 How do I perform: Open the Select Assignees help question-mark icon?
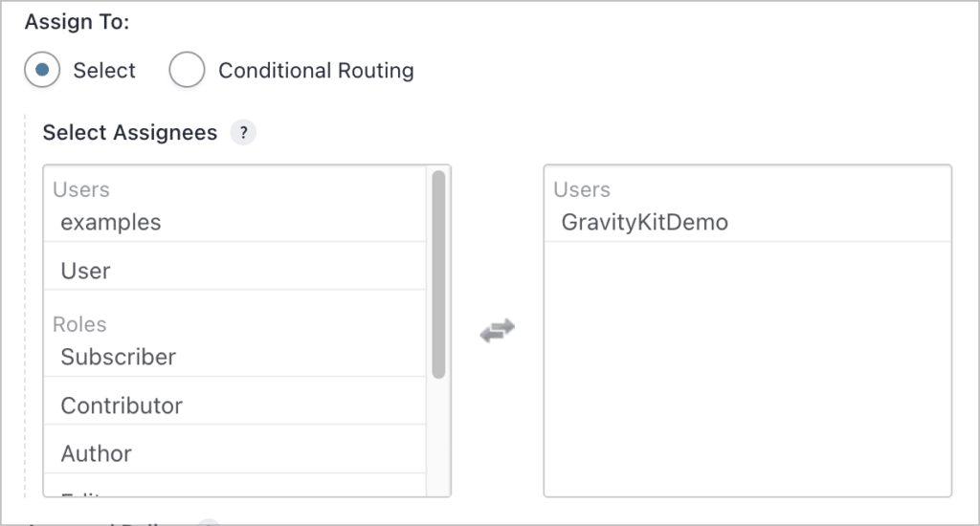244,132
